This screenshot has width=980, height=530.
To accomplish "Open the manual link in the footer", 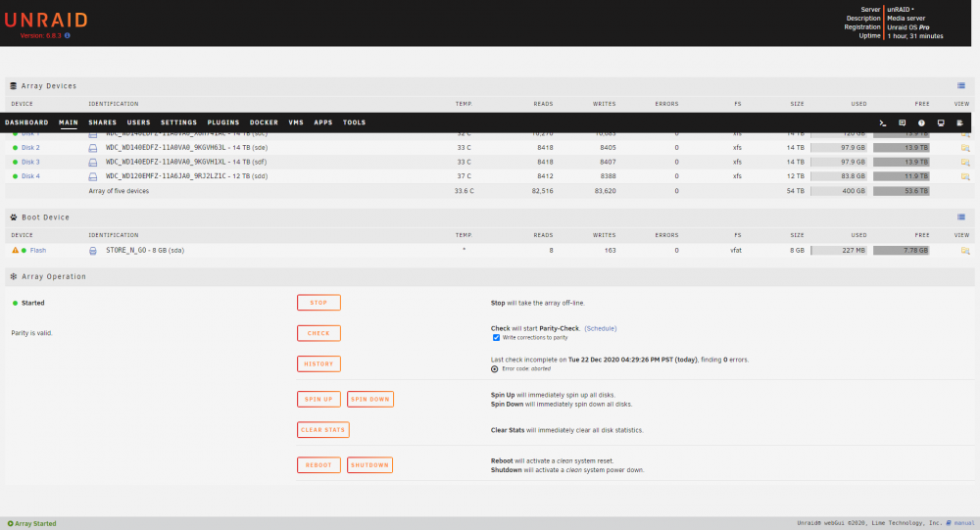I will pos(964,523).
